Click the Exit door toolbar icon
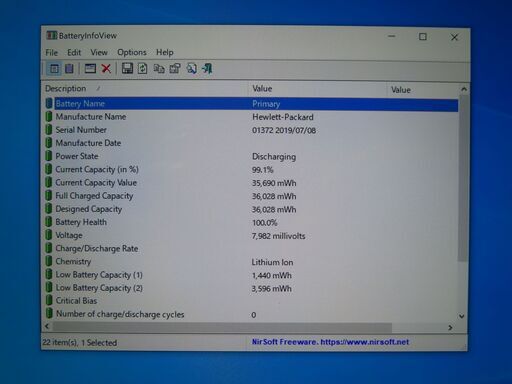The height and width of the screenshot is (384, 512). pos(207,68)
